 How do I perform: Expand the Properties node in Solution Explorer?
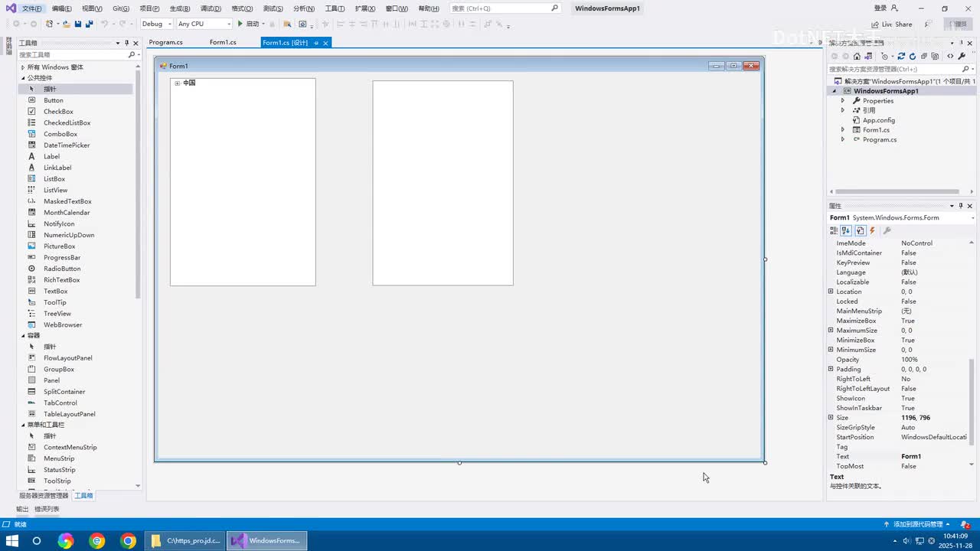(x=843, y=101)
